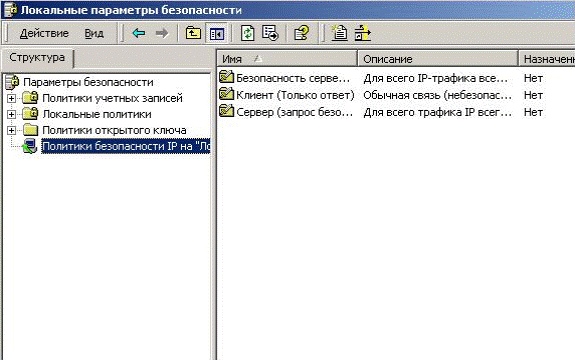The width and height of the screenshot is (575, 360).
Task: Select the Клиент (Только ответ) policy
Action: click(x=295, y=95)
